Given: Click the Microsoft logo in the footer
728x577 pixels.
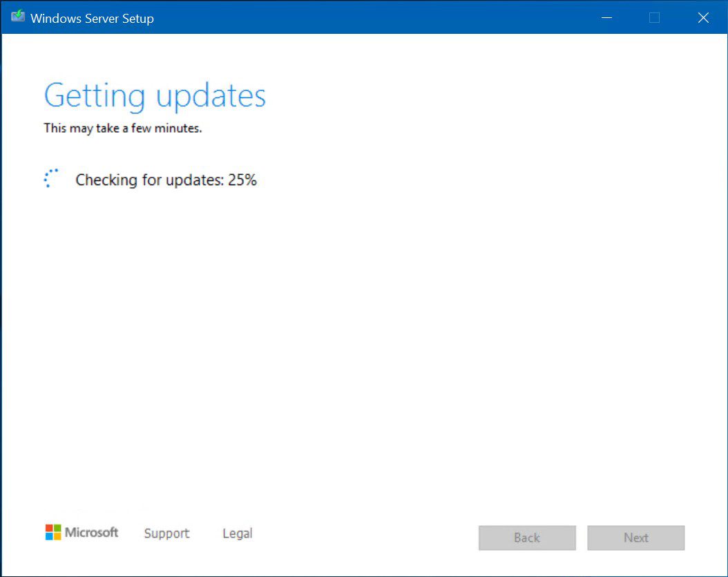Looking at the screenshot, I should click(x=82, y=532).
